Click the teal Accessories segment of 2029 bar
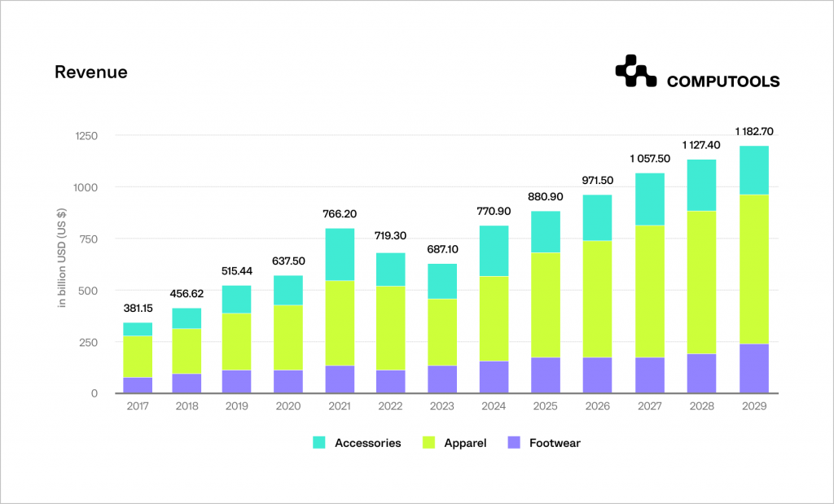Viewport: 834px width, 504px height. pyautogui.click(x=753, y=168)
